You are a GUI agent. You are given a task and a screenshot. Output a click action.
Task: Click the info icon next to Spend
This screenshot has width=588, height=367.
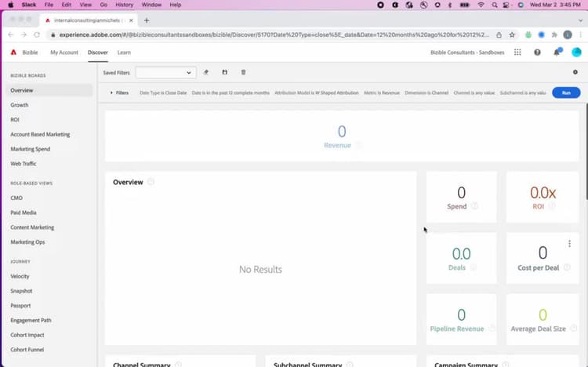pos(474,206)
